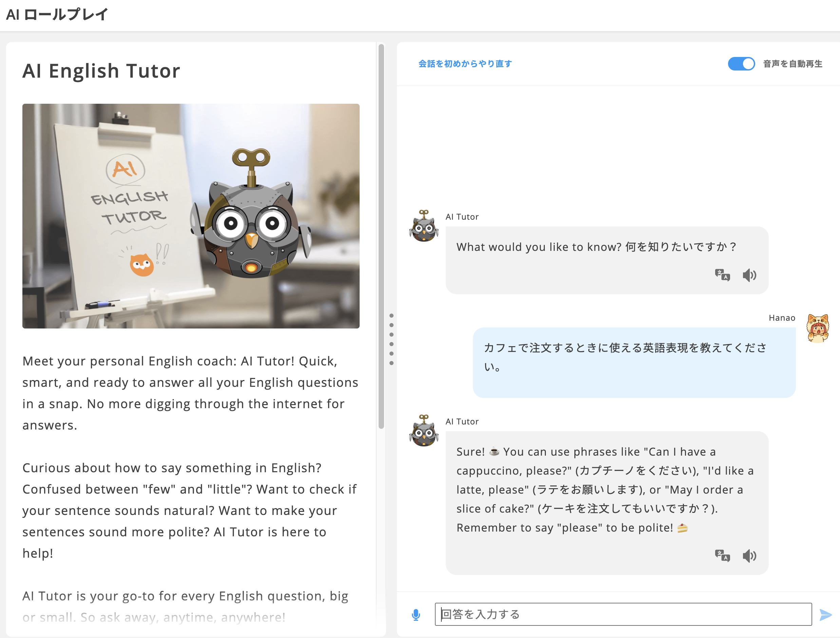This screenshot has width=840, height=638.
Task: Click the send message arrow icon
Action: (825, 615)
